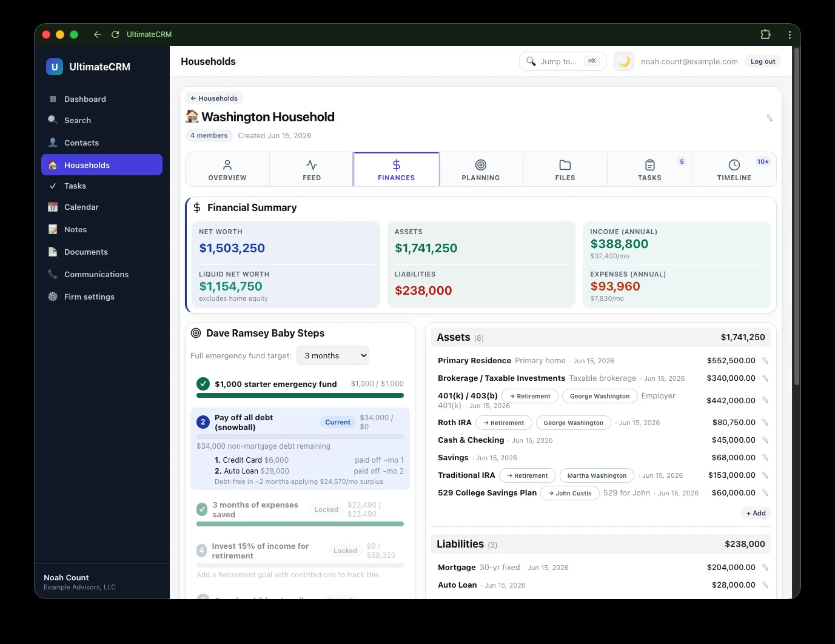Open emergency fund target months dropdown
835x644 pixels.
coord(333,356)
